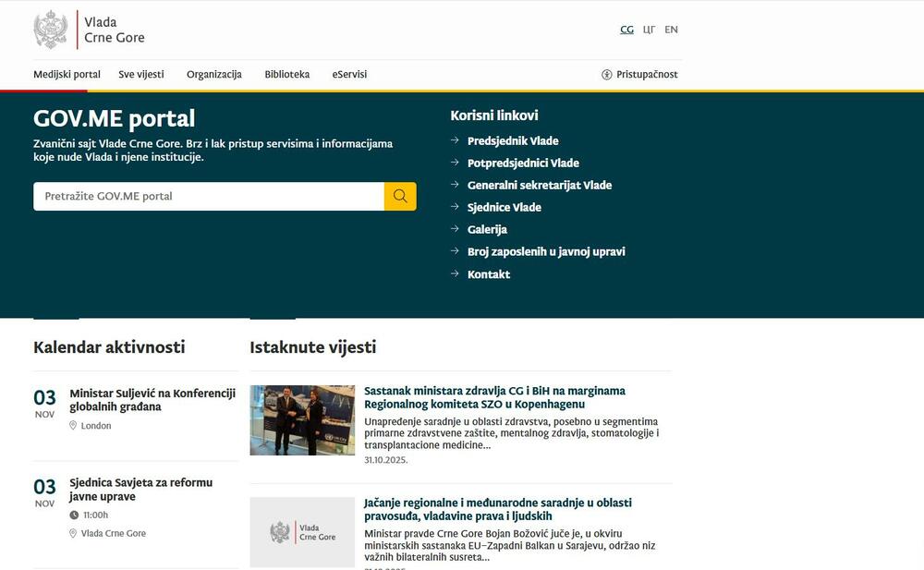
Task: Open the Sve vijesti menu item
Action: click(141, 75)
